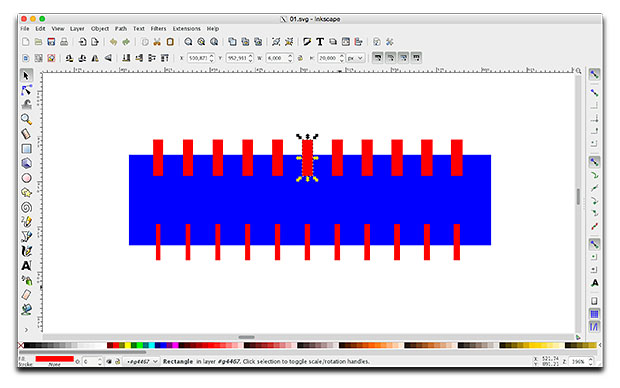Viewport: 620px width, 388px height.
Task: Open the current layer dropdown
Action: pyautogui.click(x=142, y=362)
